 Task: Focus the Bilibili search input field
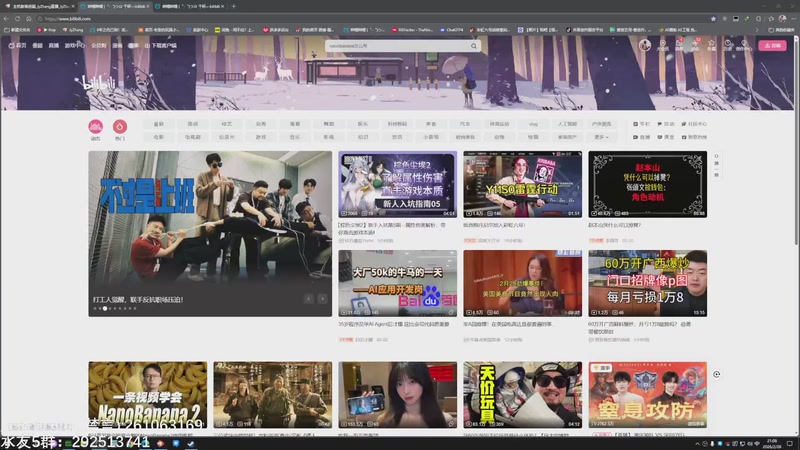pyautogui.click(x=398, y=46)
